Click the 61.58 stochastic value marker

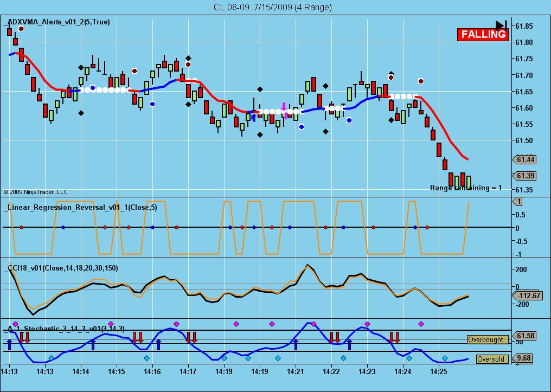pos(524,336)
